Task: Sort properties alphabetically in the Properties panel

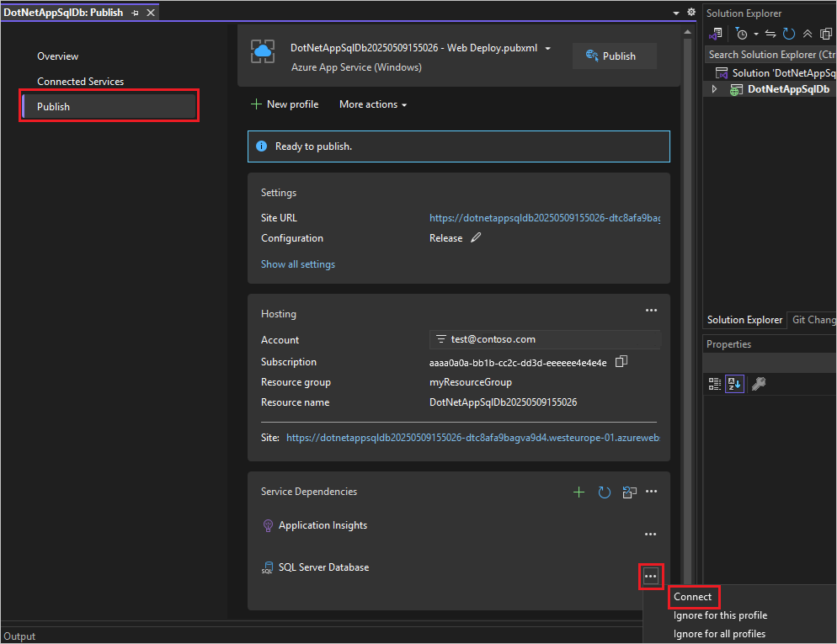Action: point(733,384)
